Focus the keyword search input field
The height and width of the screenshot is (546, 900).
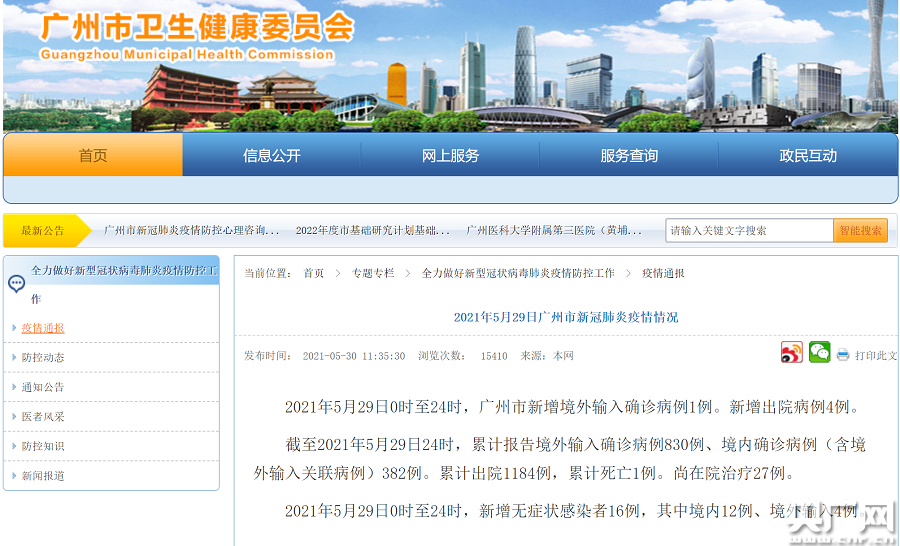tap(749, 230)
